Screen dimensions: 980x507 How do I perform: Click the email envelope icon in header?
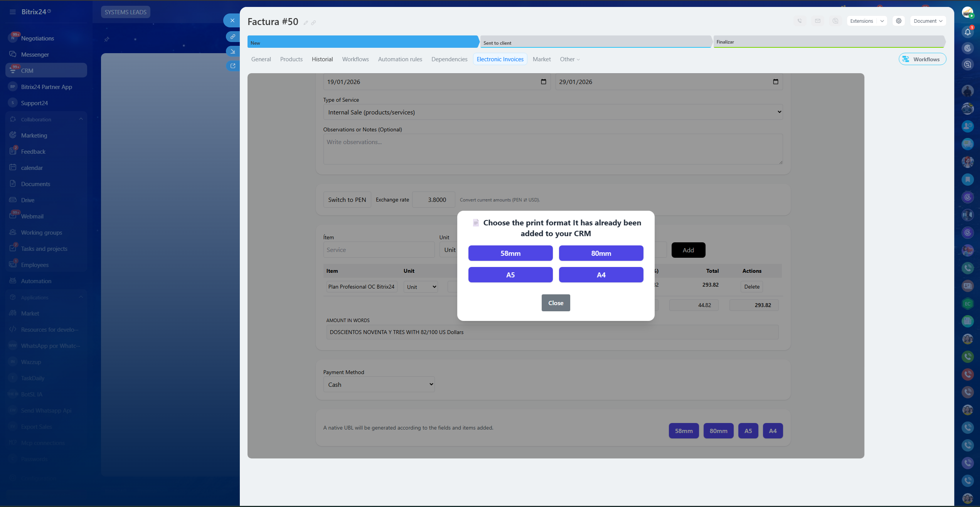(x=818, y=21)
